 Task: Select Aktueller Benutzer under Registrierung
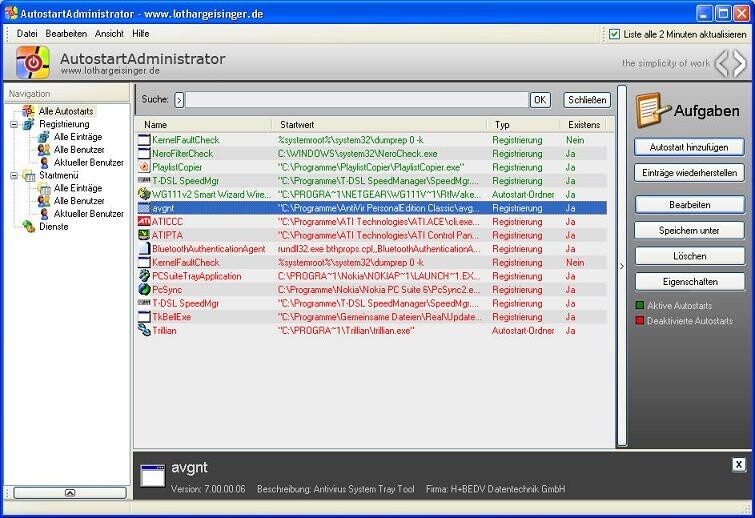tap(89, 162)
